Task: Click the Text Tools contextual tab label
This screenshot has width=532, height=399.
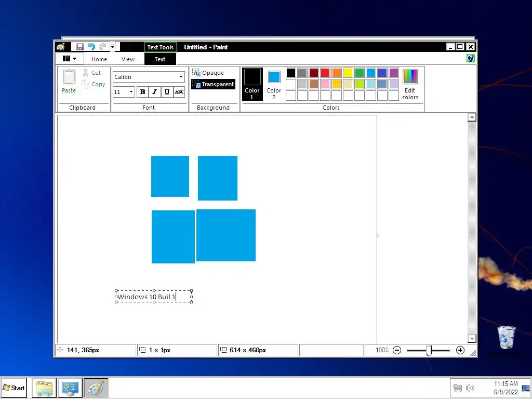Action: tap(160, 47)
